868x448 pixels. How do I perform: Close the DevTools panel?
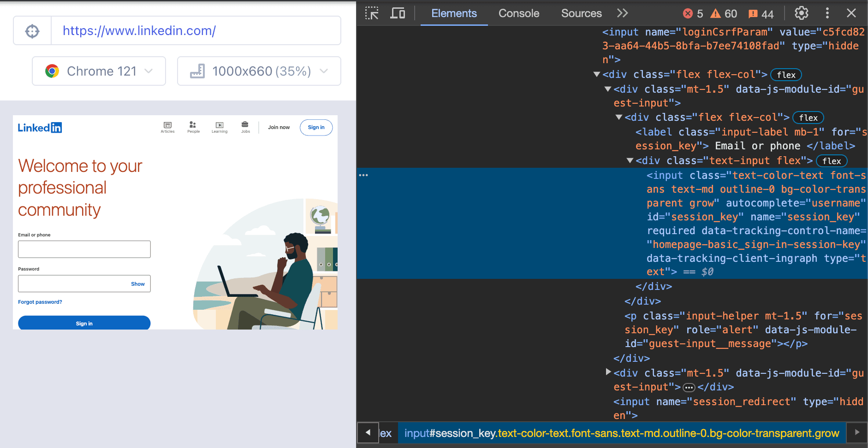click(x=851, y=13)
